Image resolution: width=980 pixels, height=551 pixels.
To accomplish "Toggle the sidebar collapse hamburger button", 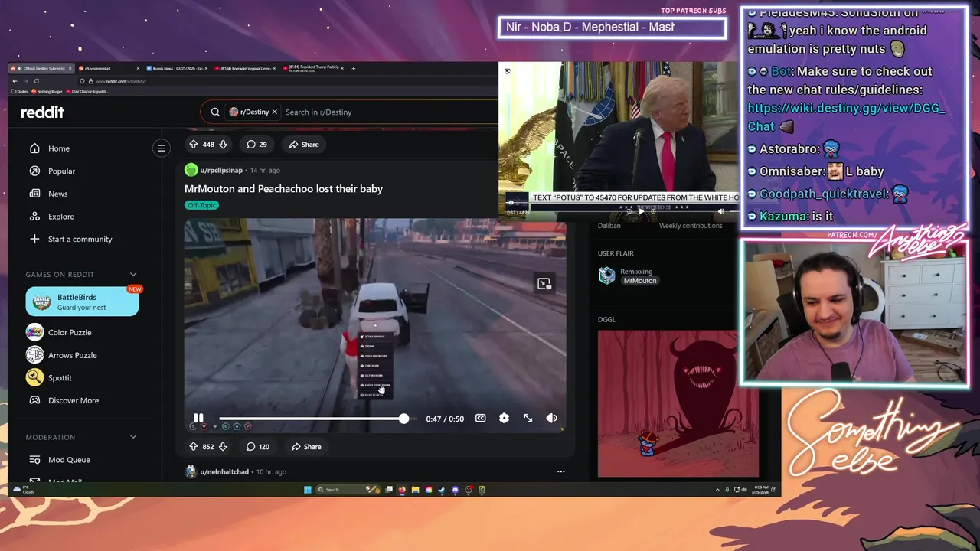I will coord(161,148).
